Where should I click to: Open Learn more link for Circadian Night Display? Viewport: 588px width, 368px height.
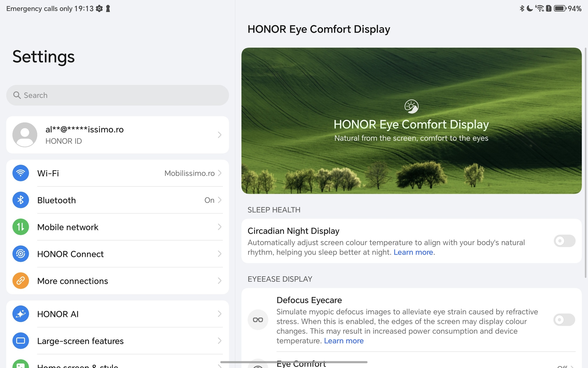coord(413,252)
